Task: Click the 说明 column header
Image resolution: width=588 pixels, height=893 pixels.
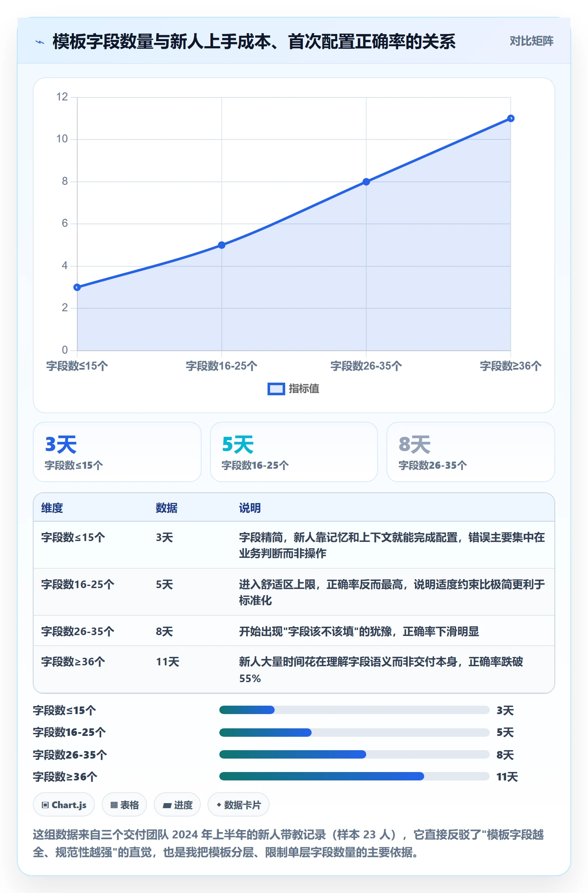Action: coord(250,508)
